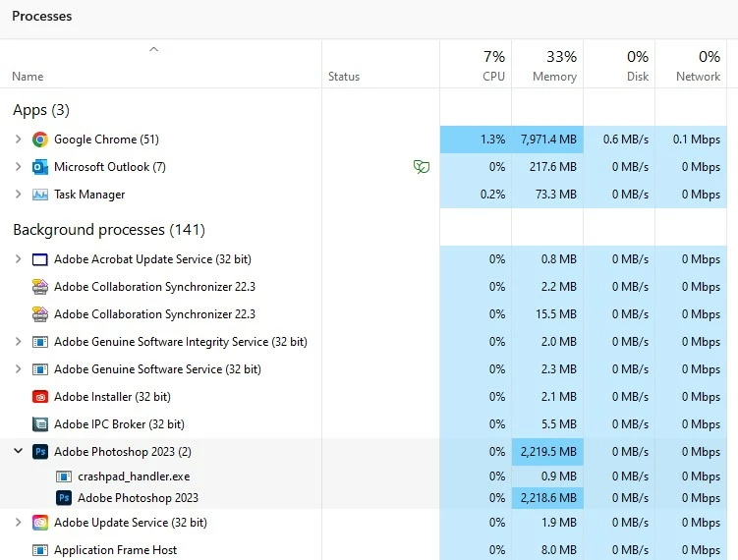This screenshot has height=560, width=738.
Task: Click the Photoshop icon of the 2,218.6 MB process
Action: [64, 498]
